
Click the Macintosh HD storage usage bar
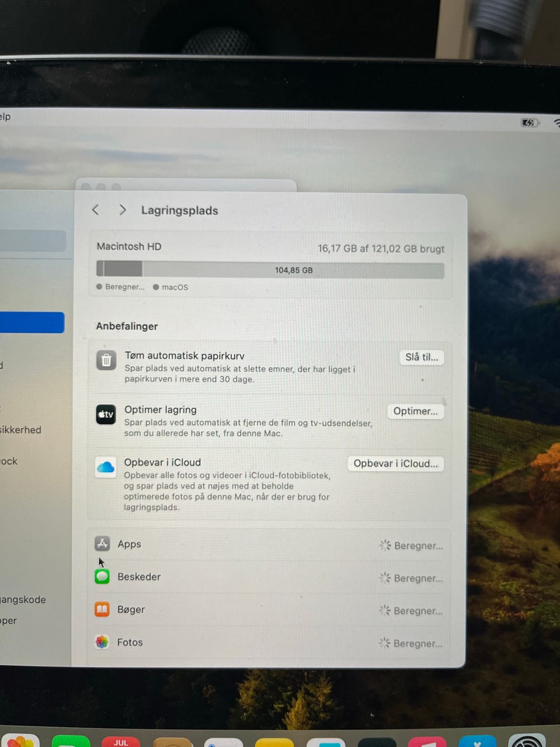click(x=270, y=270)
